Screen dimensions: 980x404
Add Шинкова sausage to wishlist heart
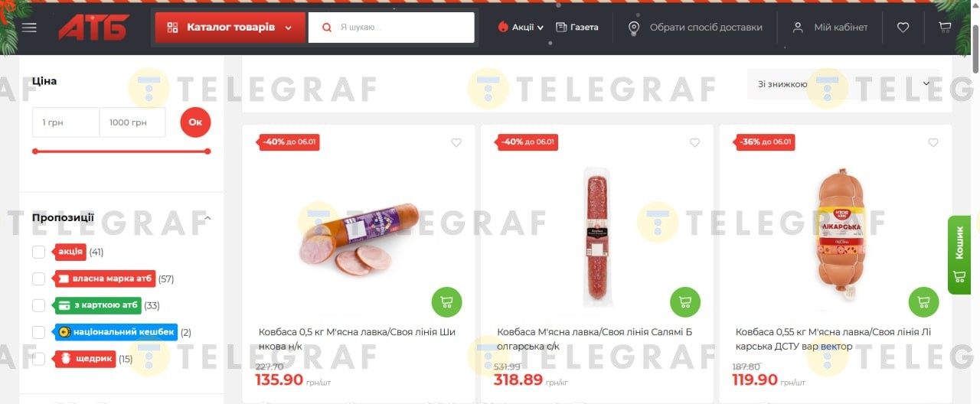tap(456, 142)
